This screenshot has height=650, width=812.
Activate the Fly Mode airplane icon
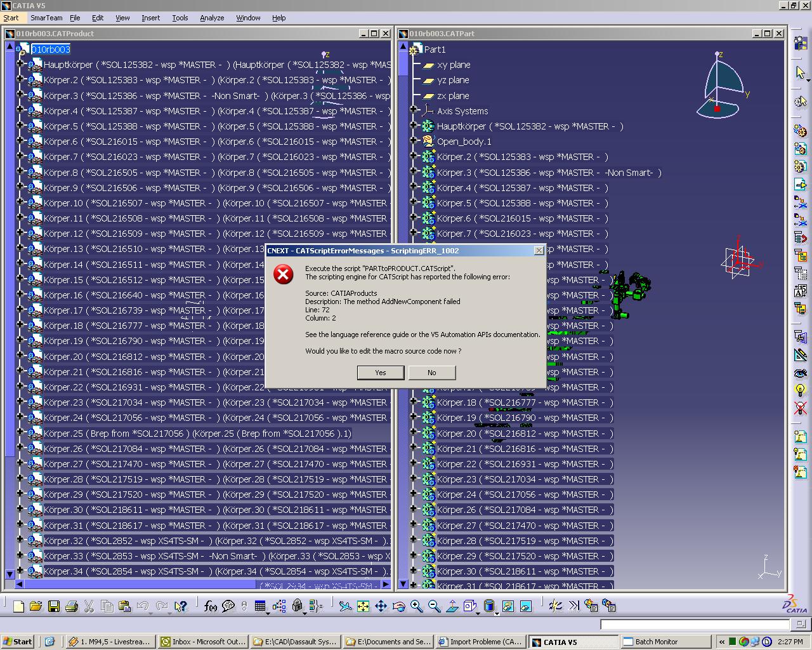coord(345,606)
